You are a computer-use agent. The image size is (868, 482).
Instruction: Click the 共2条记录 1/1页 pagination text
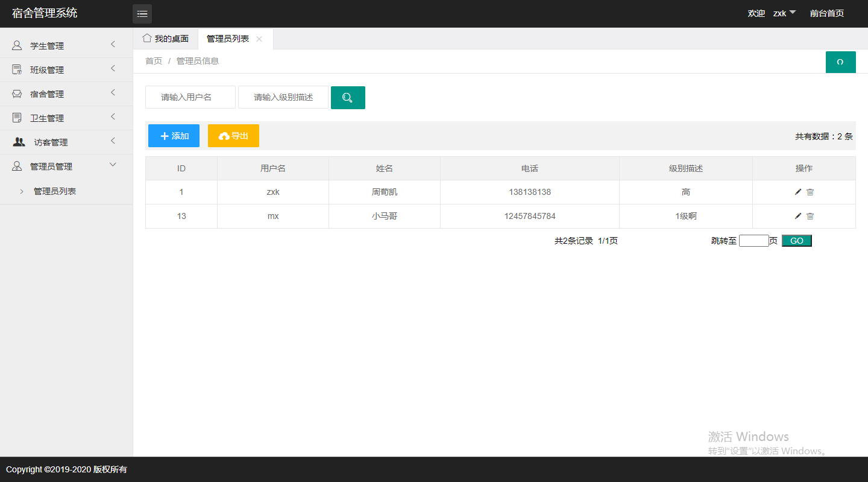tap(586, 241)
